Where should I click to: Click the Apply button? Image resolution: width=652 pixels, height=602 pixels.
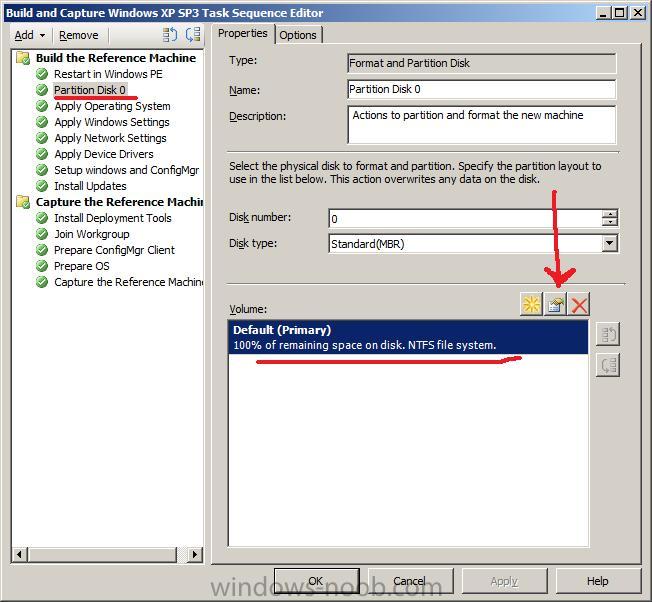[504, 581]
